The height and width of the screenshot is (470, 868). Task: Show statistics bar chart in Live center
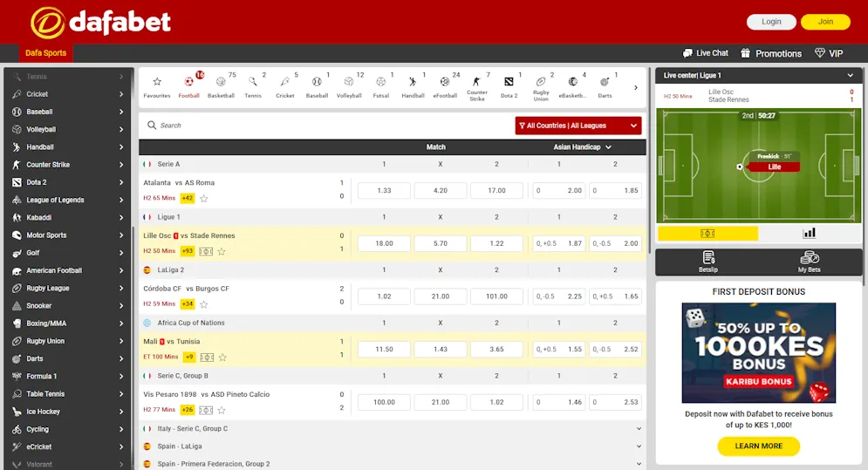coord(810,233)
